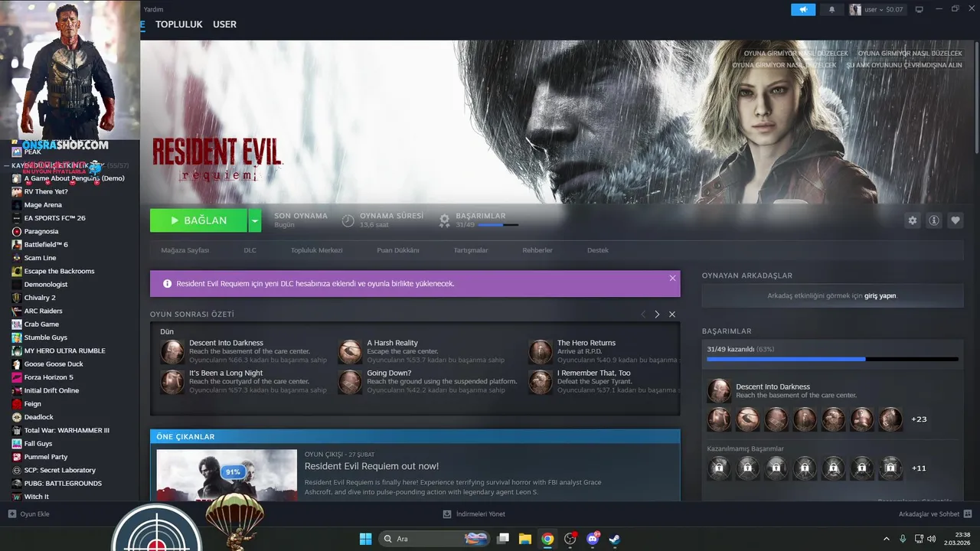Switch to Big Picture mode monitor icon
980x551 pixels.
920,10
